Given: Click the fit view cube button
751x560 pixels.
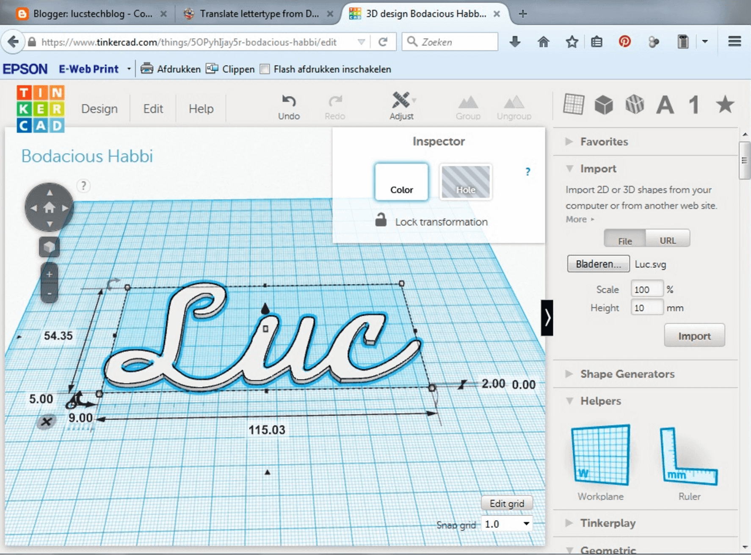Looking at the screenshot, I should 49,247.
